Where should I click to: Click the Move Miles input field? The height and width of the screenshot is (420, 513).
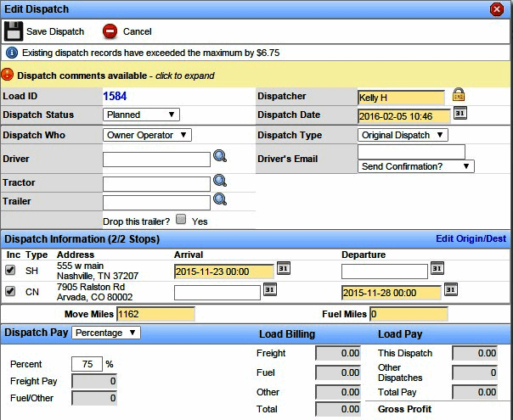(155, 314)
